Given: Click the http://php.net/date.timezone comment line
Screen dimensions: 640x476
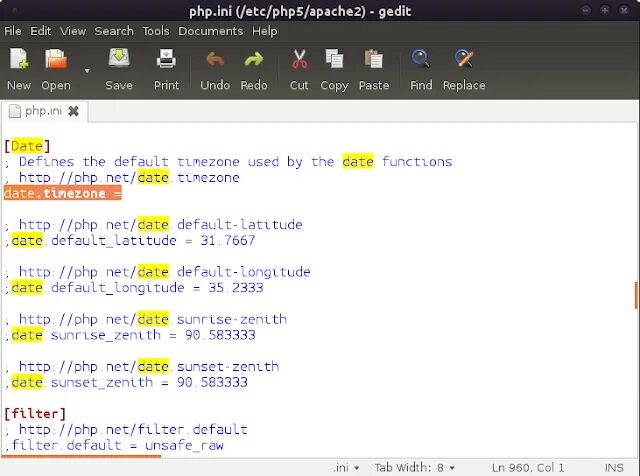Looking at the screenshot, I should (x=122, y=178).
